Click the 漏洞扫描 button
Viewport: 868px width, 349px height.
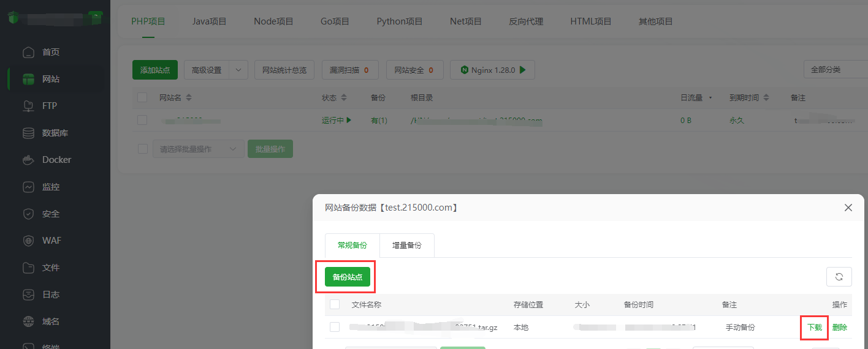tap(350, 70)
